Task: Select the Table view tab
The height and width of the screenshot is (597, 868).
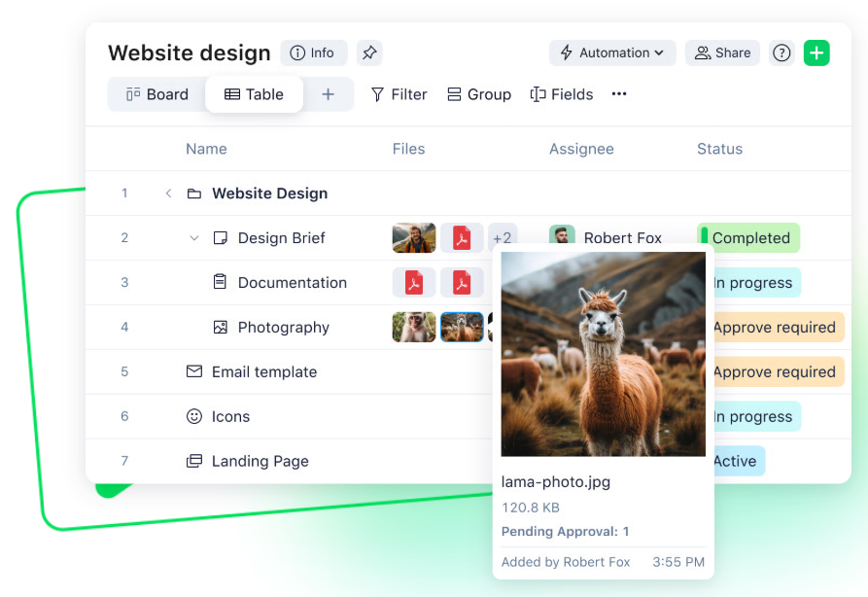Action: click(x=254, y=94)
